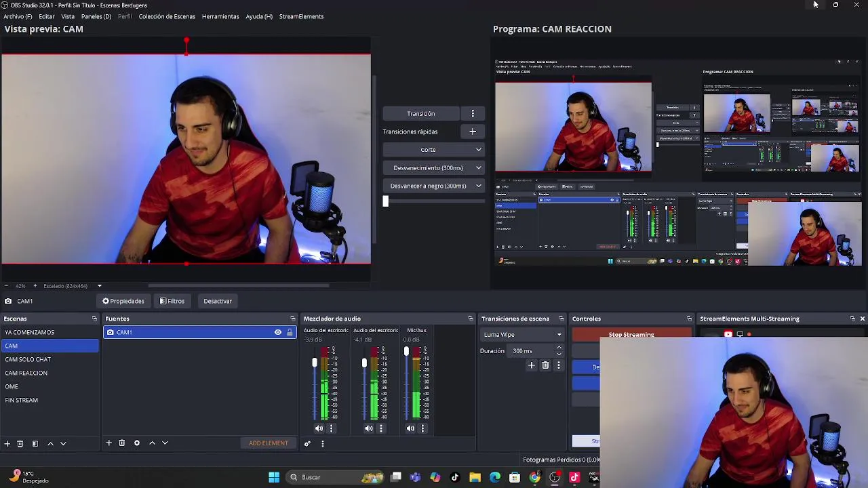Open options menu for Mic/Aux channel
Image resolution: width=868 pixels, height=488 pixels.
click(x=422, y=428)
